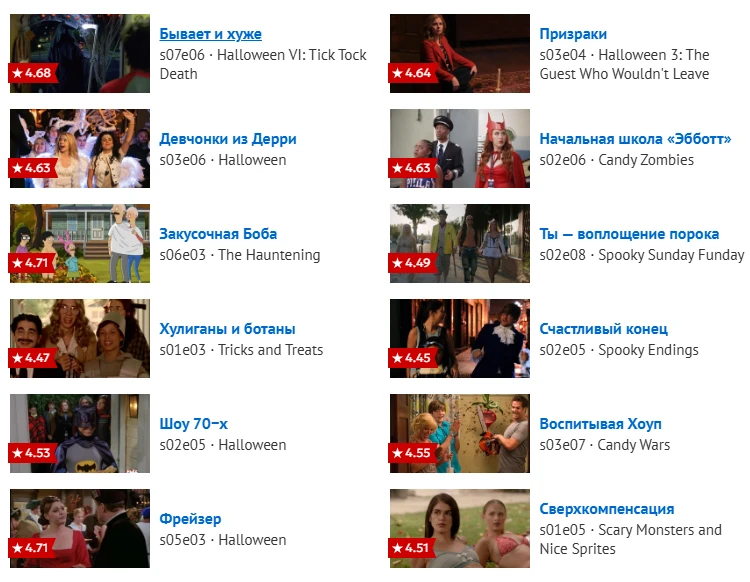Click the Фрейзер episode thumbnail
Viewport: 750px width, 582px height.
[80, 528]
